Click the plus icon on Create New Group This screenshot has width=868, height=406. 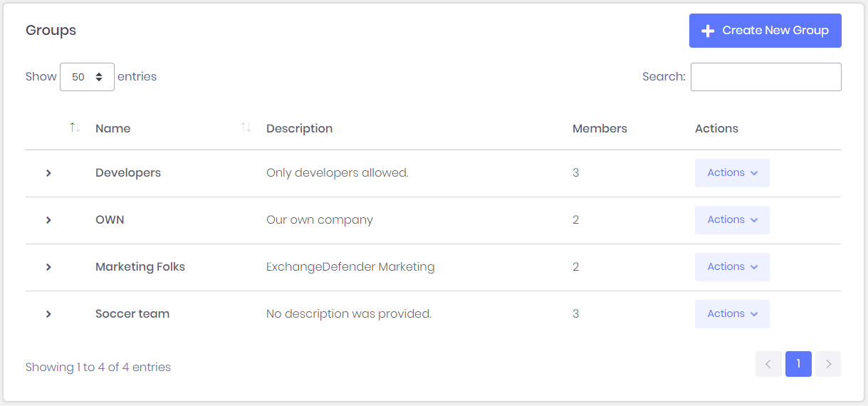[x=708, y=31]
